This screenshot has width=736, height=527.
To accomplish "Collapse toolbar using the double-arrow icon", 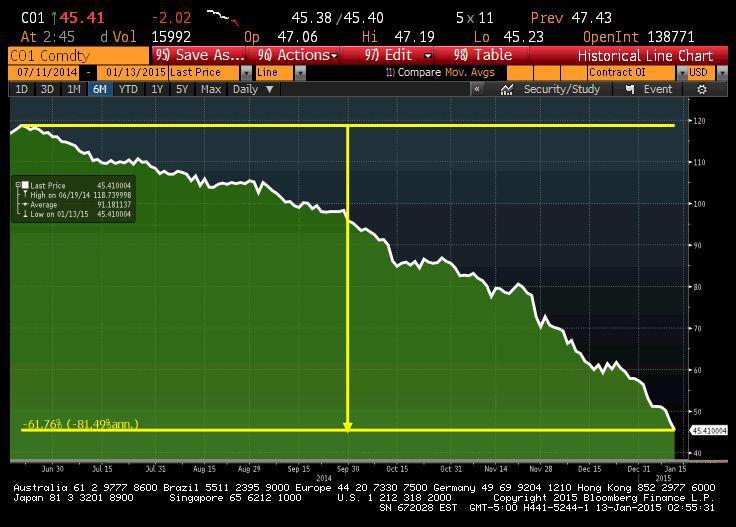I will (x=478, y=89).
